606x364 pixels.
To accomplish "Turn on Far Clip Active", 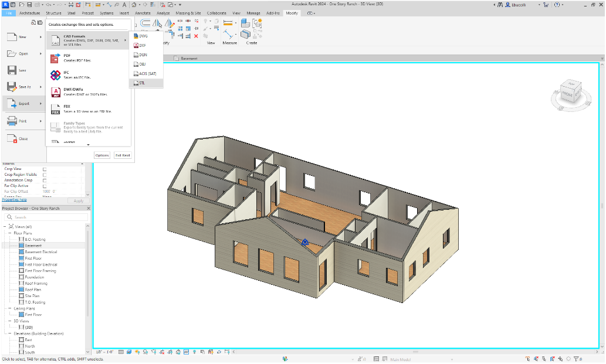I will coord(45,186).
